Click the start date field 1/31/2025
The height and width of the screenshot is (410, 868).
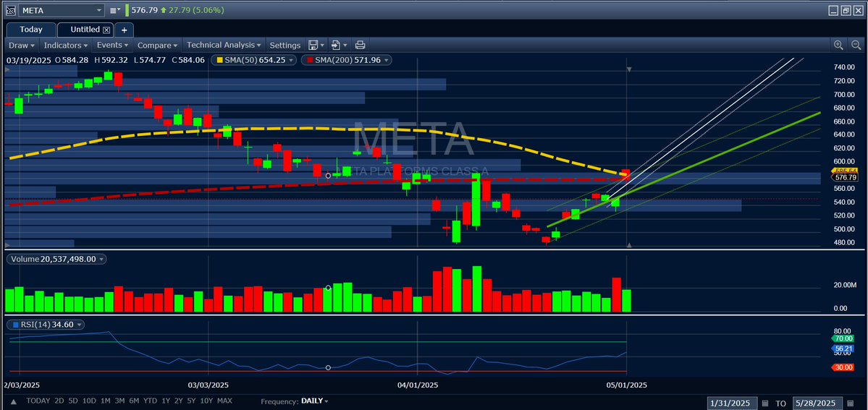point(731,402)
